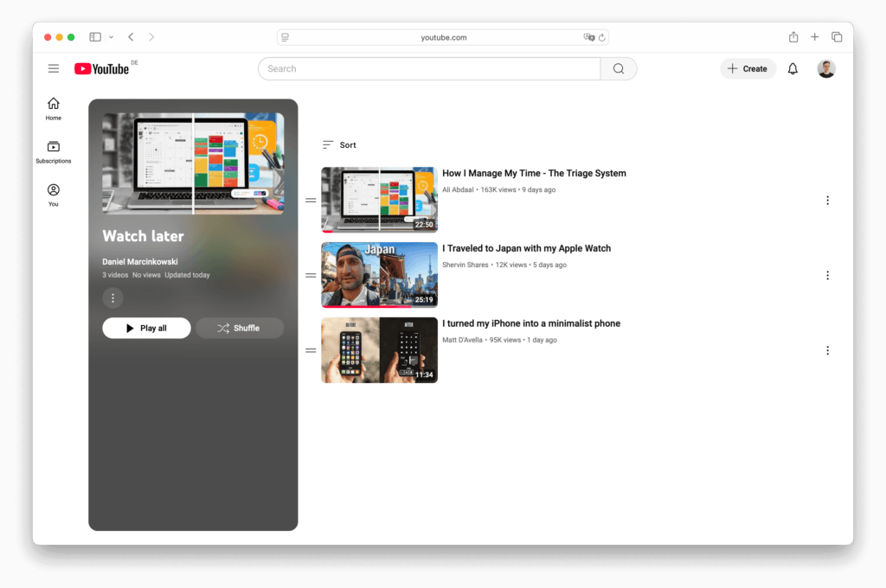This screenshot has width=886, height=588.
Task: Click Shuffle button
Action: (240, 329)
